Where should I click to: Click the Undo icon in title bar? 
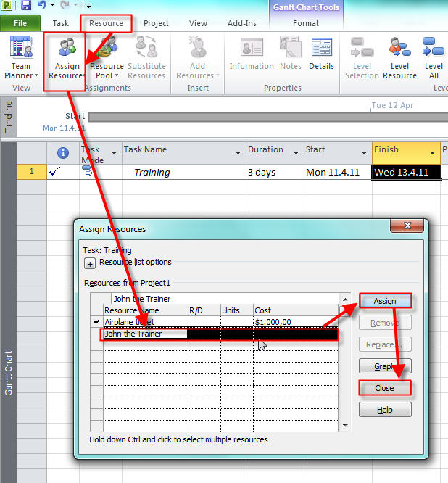pos(43,6)
